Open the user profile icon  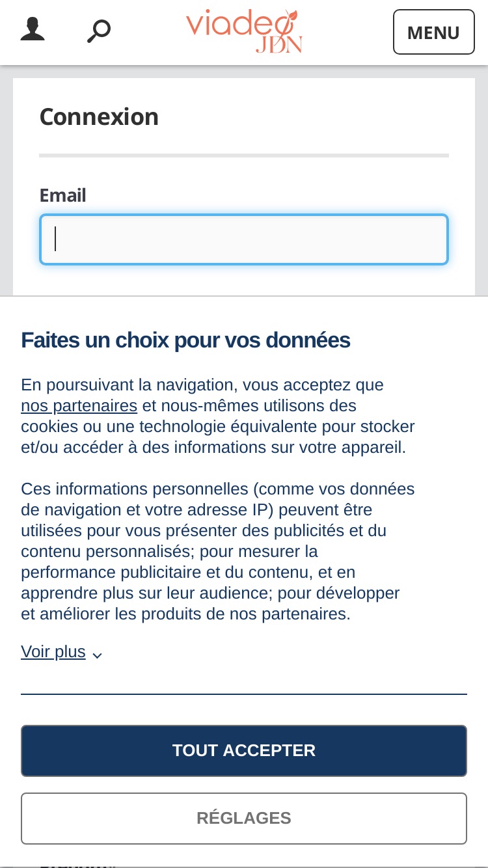coord(33,30)
